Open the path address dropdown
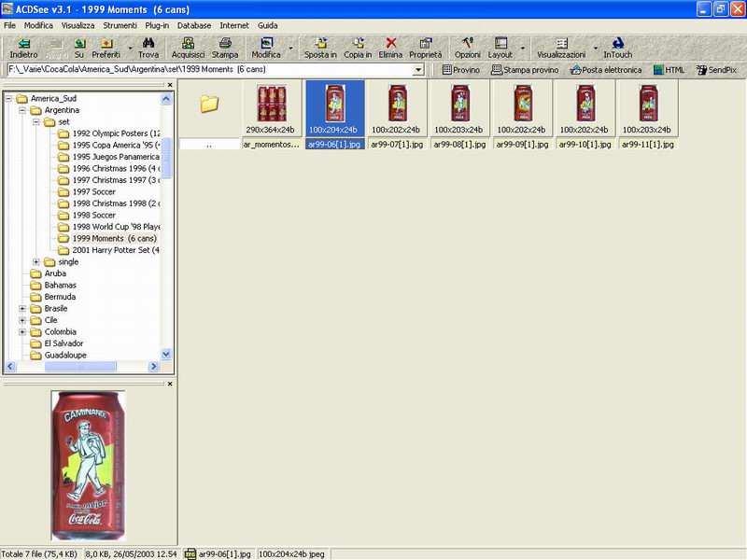Screen dimensions: 747x560 pos(418,70)
